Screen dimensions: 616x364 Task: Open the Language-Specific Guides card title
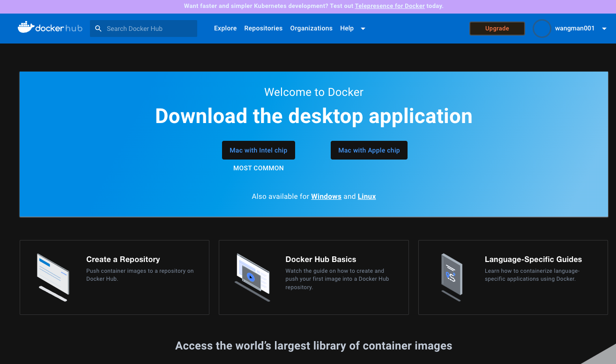(533, 259)
